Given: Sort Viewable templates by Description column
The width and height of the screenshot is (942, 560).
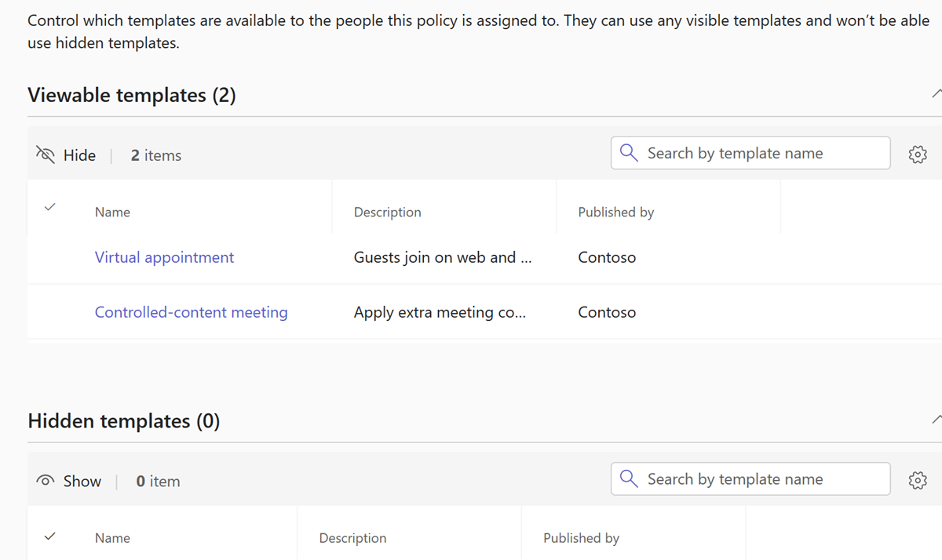Looking at the screenshot, I should click(x=387, y=212).
